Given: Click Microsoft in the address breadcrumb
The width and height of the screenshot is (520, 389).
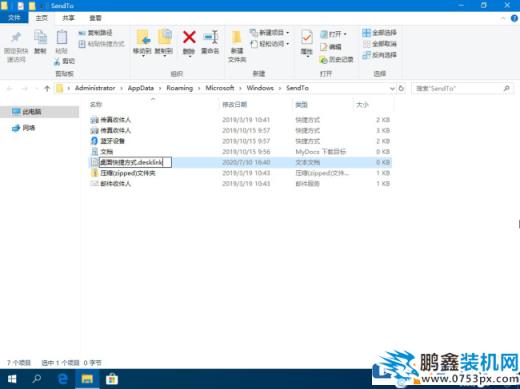Looking at the screenshot, I should pyautogui.click(x=220, y=88).
